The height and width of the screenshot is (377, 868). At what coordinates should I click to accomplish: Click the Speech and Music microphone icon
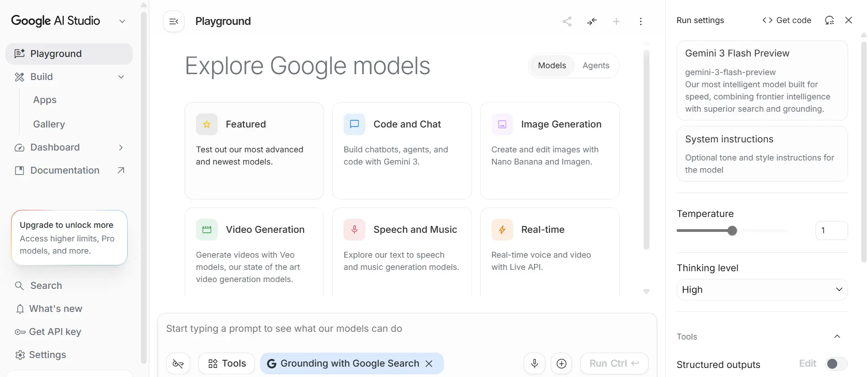click(354, 230)
